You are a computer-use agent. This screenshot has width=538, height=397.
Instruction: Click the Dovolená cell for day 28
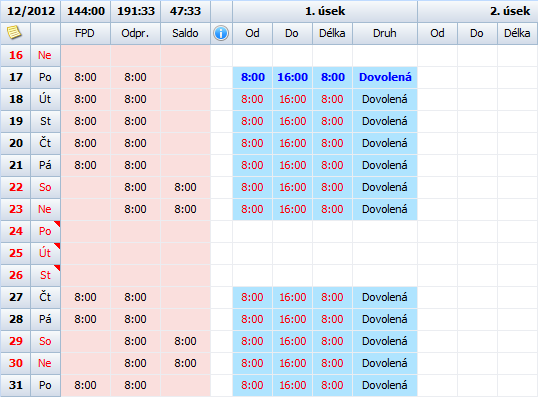tap(385, 319)
